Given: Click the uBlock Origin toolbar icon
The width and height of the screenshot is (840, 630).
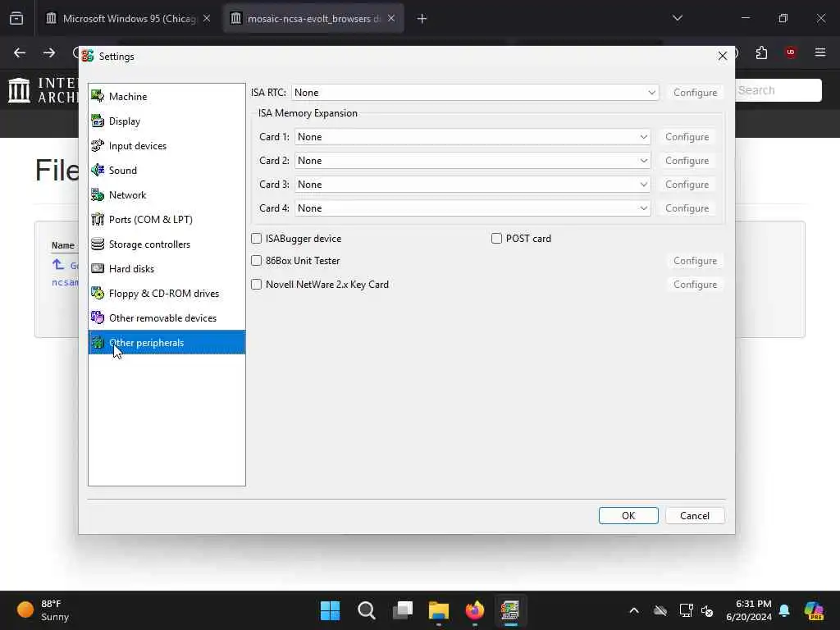Looking at the screenshot, I should 790,52.
